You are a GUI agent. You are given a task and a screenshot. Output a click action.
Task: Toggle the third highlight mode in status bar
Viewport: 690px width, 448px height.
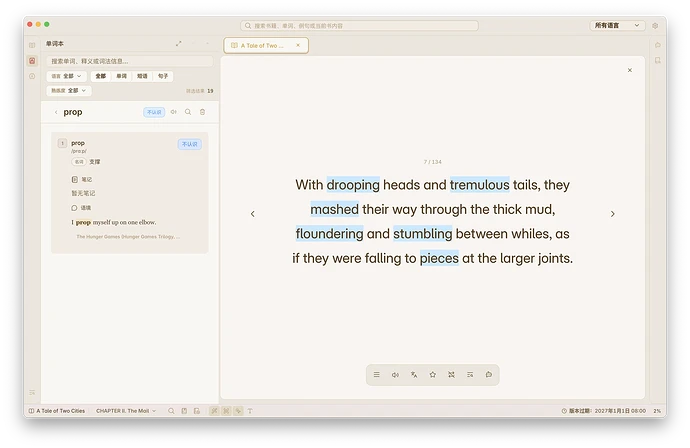[x=238, y=411]
